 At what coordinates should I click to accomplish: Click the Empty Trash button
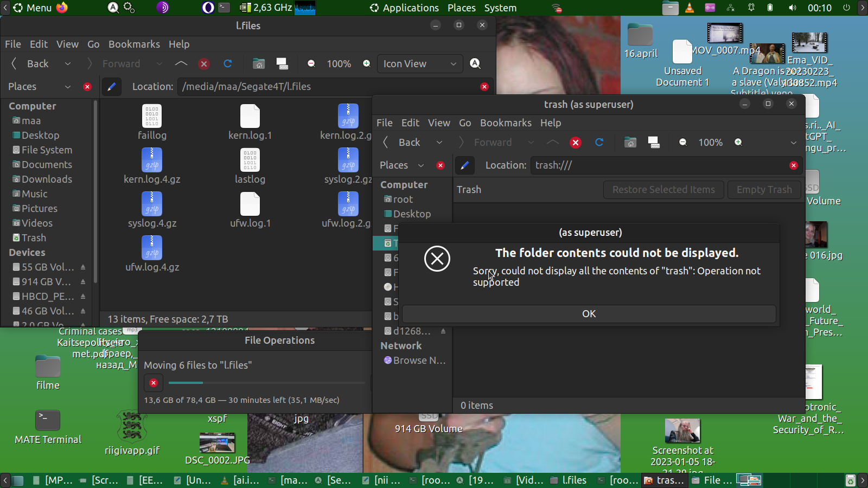[x=764, y=190]
